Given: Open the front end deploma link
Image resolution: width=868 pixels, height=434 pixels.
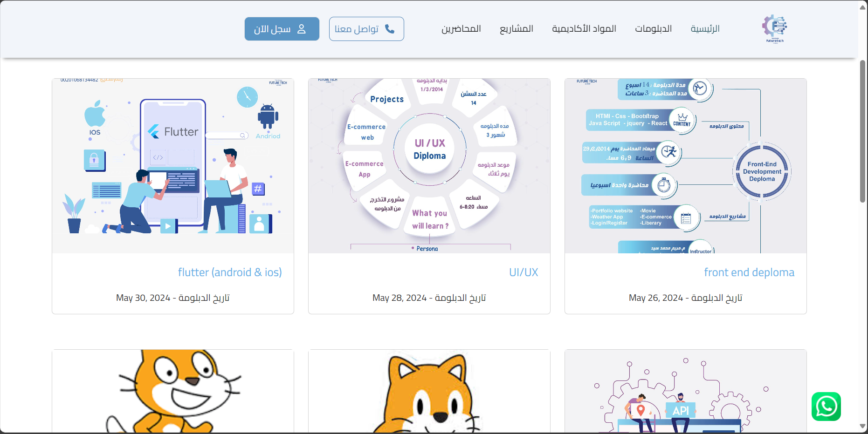Looking at the screenshot, I should click(x=749, y=272).
